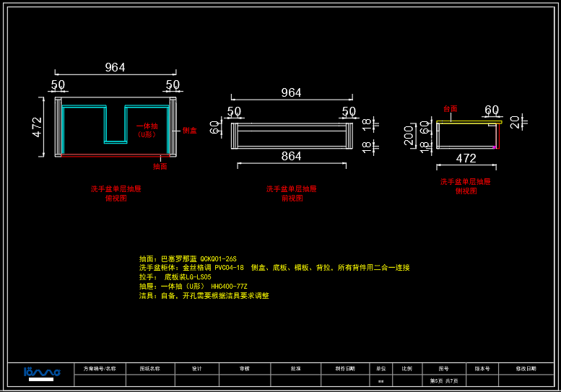Select the 864 dimension in the front view
Screen dimensions: 561x392
pyautogui.click(x=291, y=156)
